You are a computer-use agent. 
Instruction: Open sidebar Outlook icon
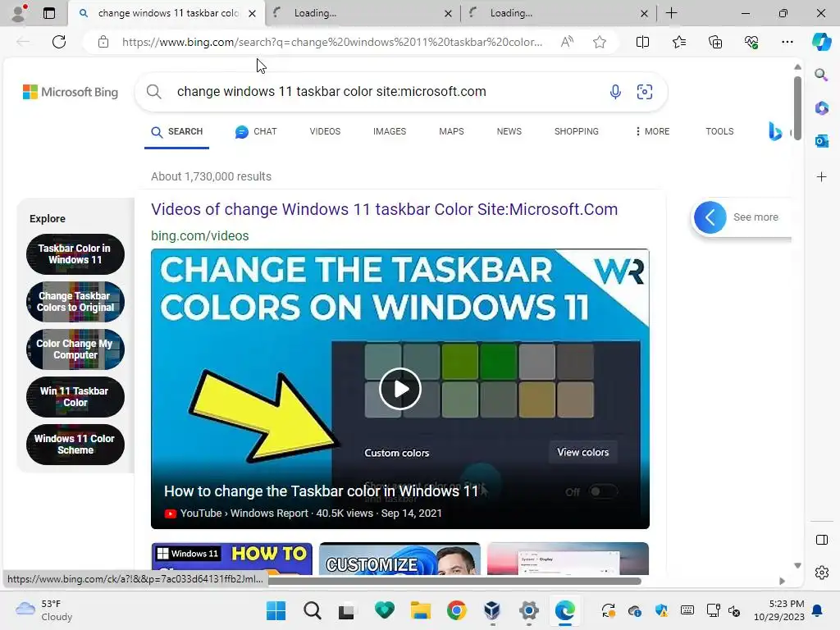821,141
